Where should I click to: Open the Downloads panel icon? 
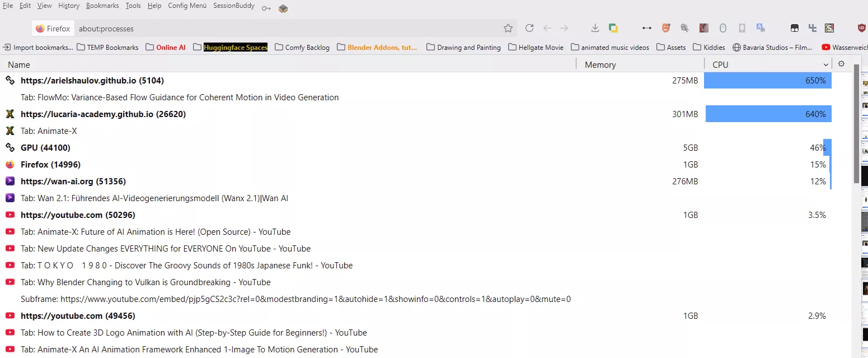[595, 28]
